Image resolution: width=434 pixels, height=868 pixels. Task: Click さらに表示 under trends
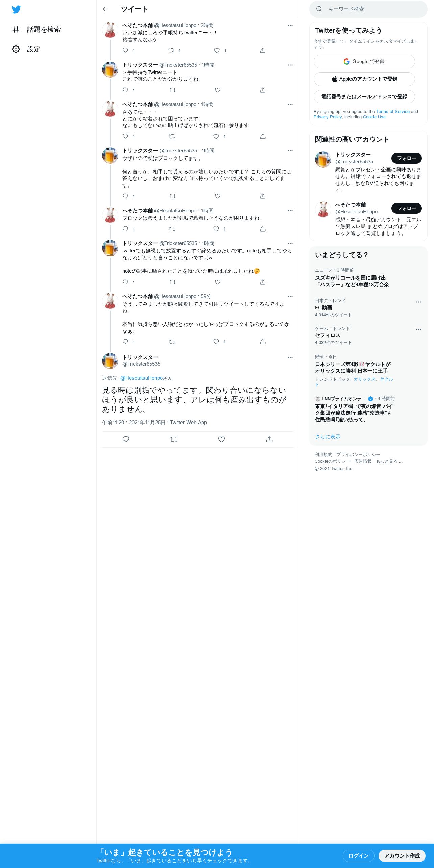point(328,437)
